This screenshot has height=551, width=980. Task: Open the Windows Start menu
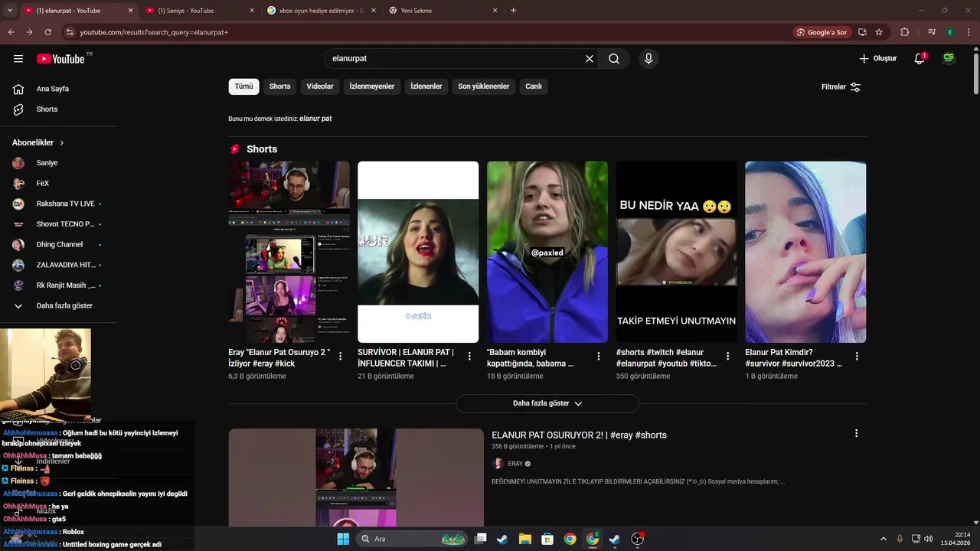pos(343,539)
